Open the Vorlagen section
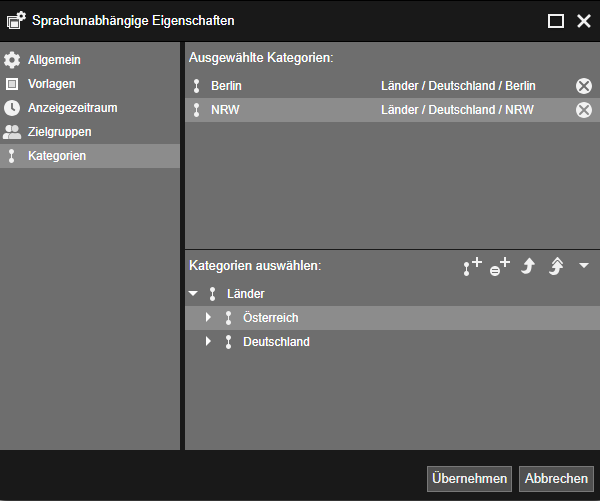This screenshot has height=501, width=600. (x=52, y=84)
